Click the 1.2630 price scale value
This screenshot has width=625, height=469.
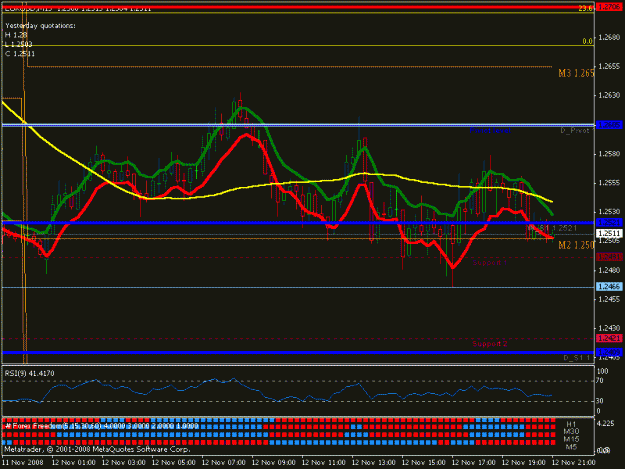pos(609,95)
